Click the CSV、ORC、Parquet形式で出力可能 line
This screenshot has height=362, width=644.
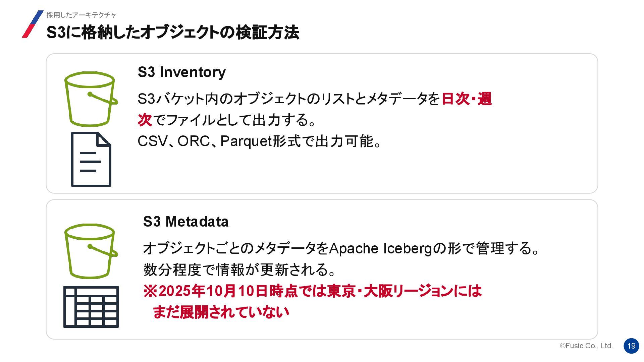point(259,141)
